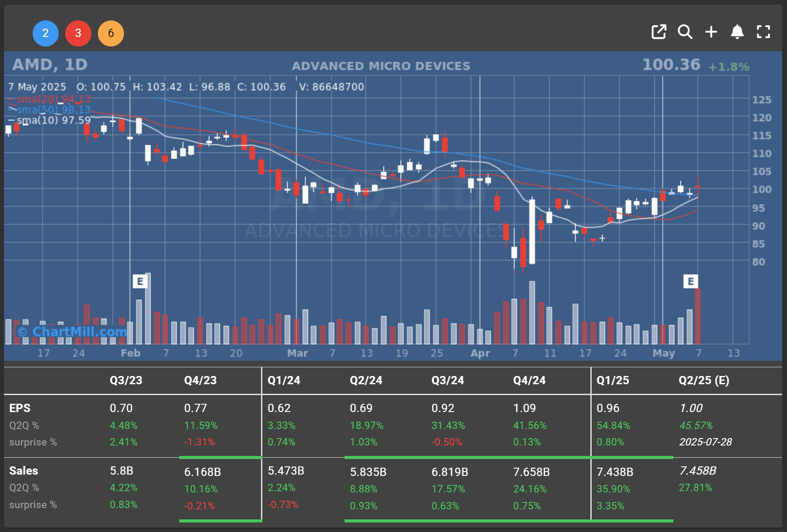Click EPS surprise -0.50%

[447, 442]
